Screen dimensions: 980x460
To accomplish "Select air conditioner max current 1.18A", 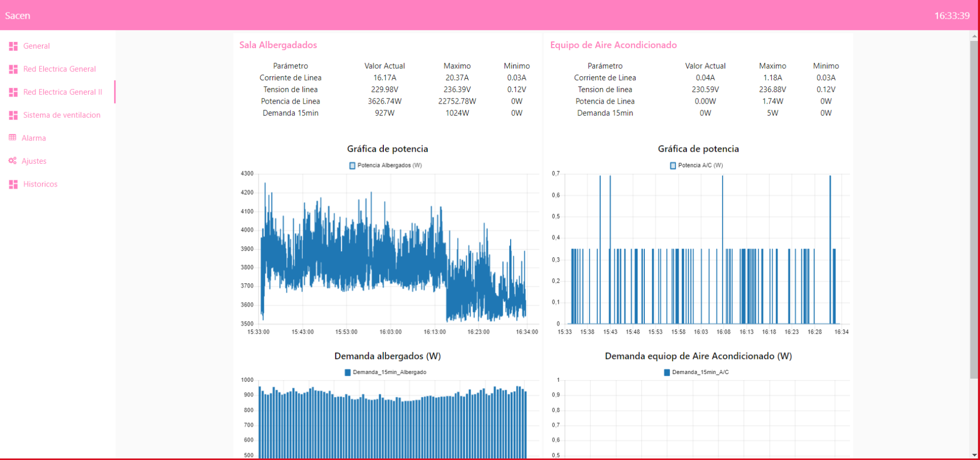I will click(x=772, y=78).
